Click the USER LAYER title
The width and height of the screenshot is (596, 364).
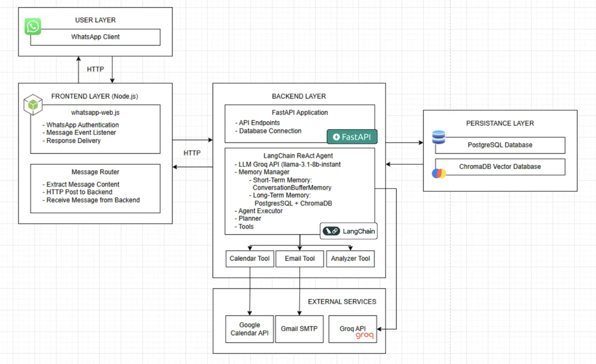coord(95,20)
